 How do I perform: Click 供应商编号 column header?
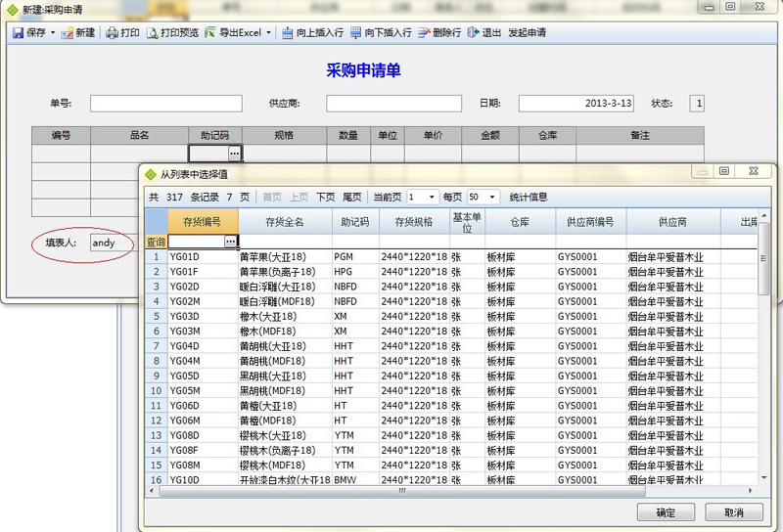tap(590, 222)
